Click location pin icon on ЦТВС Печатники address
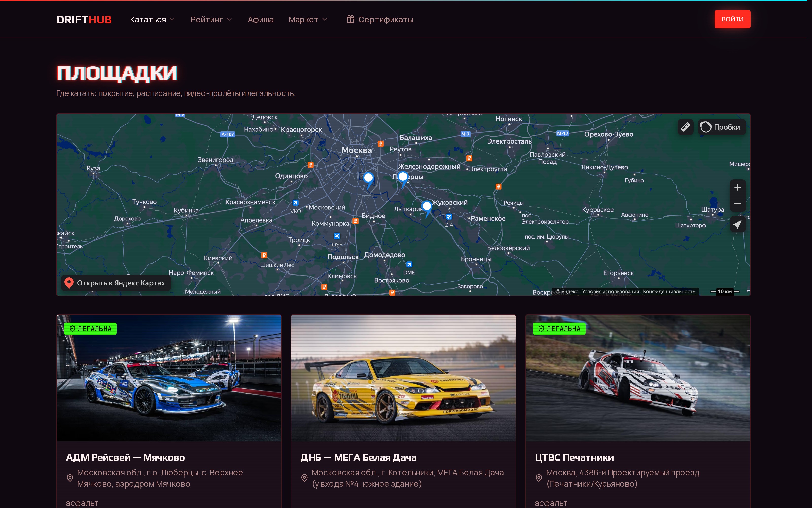Viewport: 812px width, 508px height. click(x=538, y=478)
